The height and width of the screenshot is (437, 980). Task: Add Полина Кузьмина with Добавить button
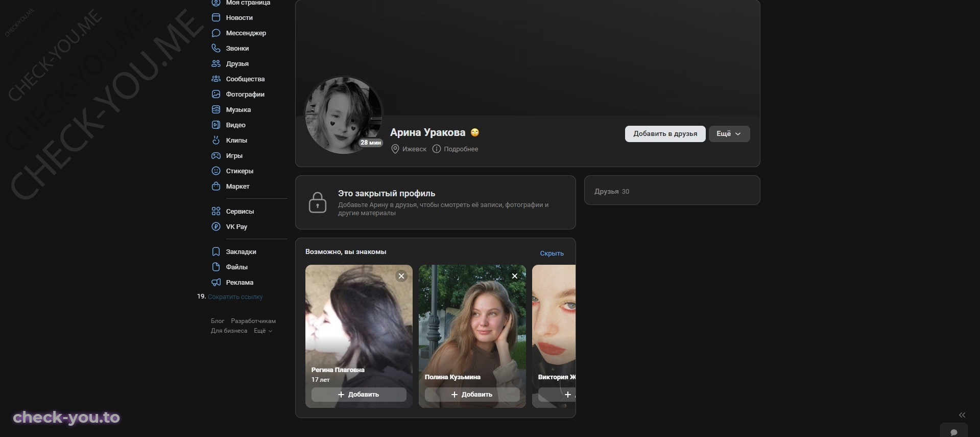point(472,395)
